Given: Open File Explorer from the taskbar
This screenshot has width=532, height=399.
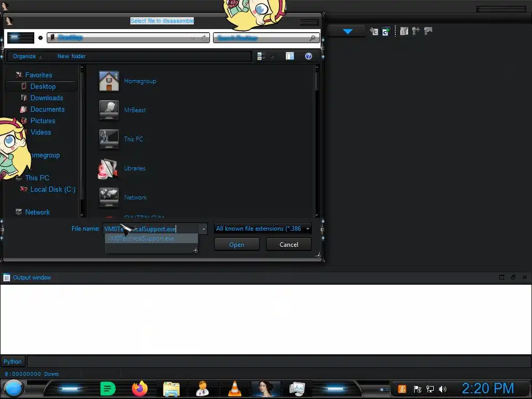Looking at the screenshot, I should 171,389.
